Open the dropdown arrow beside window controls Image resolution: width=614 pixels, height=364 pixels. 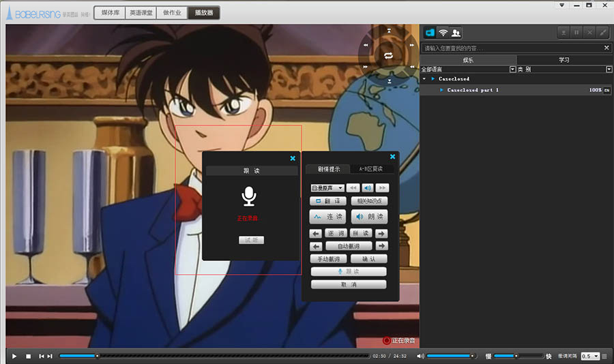562,5
